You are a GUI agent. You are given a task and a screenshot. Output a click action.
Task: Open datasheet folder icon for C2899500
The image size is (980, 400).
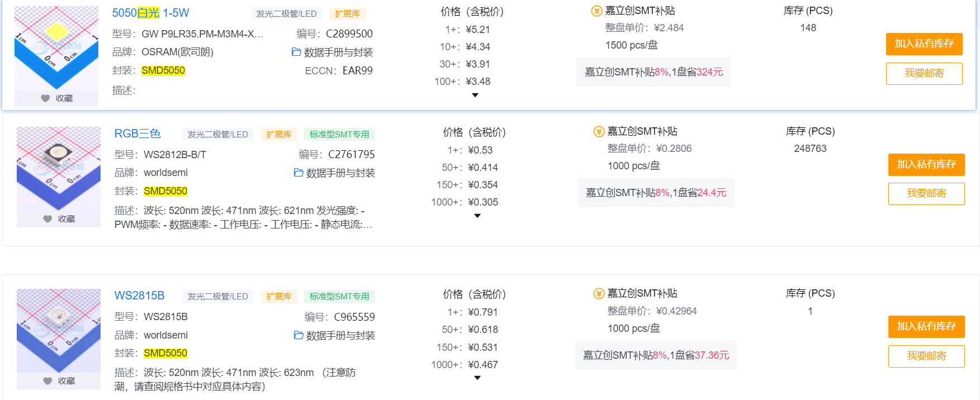pos(296,52)
